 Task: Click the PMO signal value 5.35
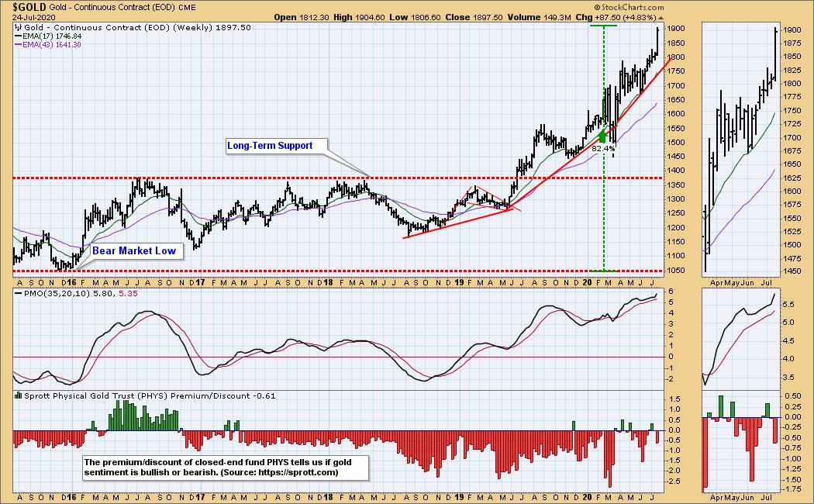[x=128, y=293]
